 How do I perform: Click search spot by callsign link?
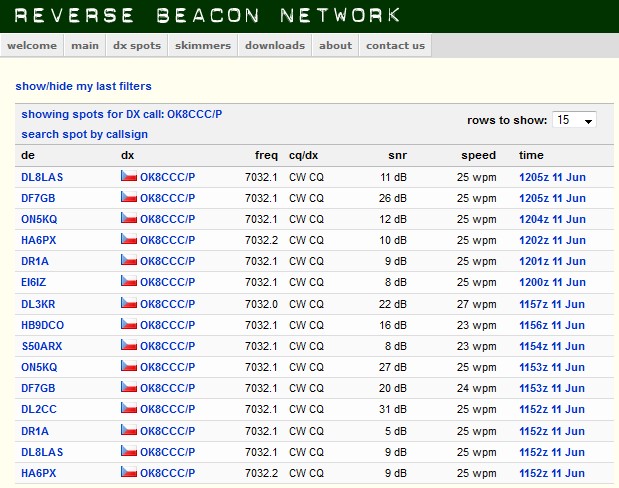coord(84,133)
